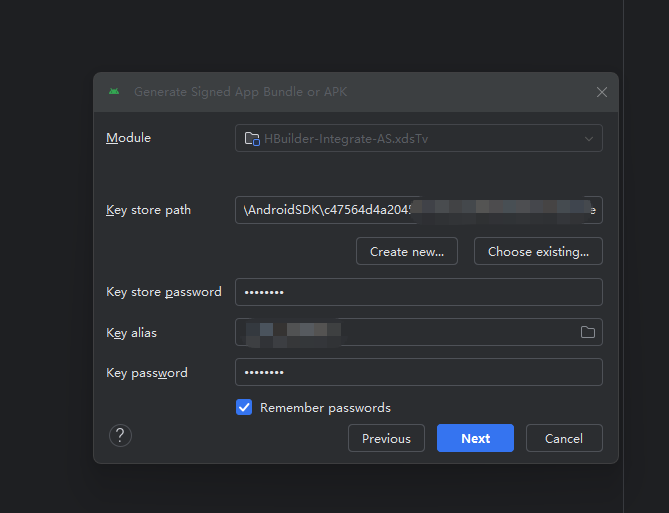The height and width of the screenshot is (513, 669).
Task: Go back with the Previous button
Action: point(386,438)
